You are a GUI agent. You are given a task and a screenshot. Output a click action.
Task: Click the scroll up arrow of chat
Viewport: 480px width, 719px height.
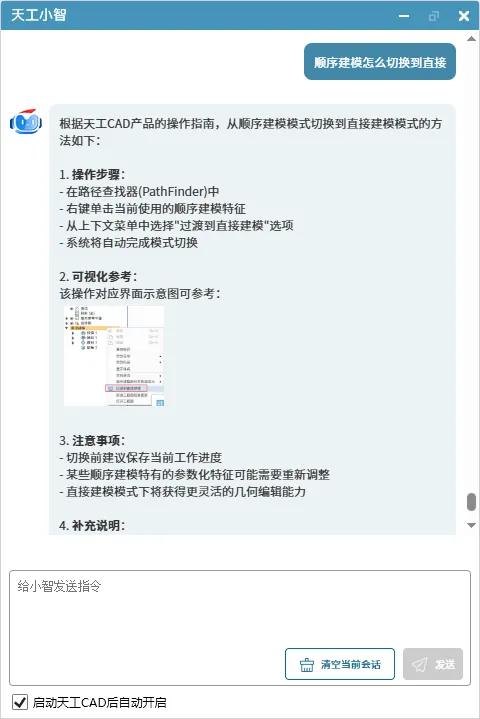click(x=471, y=39)
